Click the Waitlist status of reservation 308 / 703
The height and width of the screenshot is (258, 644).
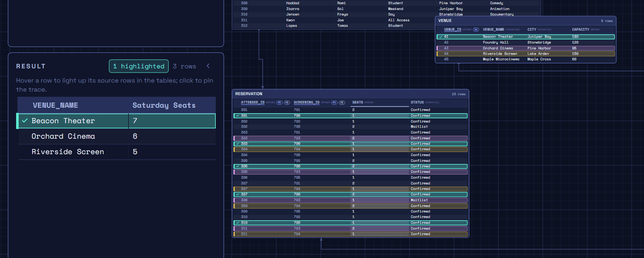click(419, 200)
